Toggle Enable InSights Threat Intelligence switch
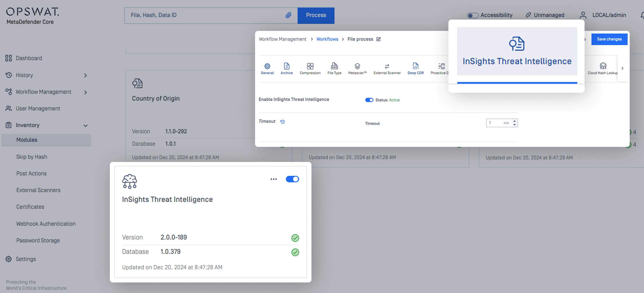The height and width of the screenshot is (293, 644). click(x=369, y=100)
